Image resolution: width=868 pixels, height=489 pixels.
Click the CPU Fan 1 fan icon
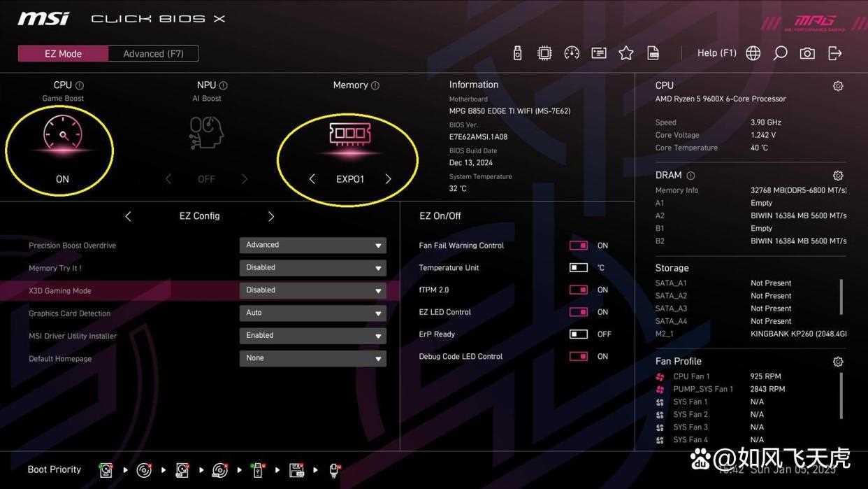[x=660, y=376]
